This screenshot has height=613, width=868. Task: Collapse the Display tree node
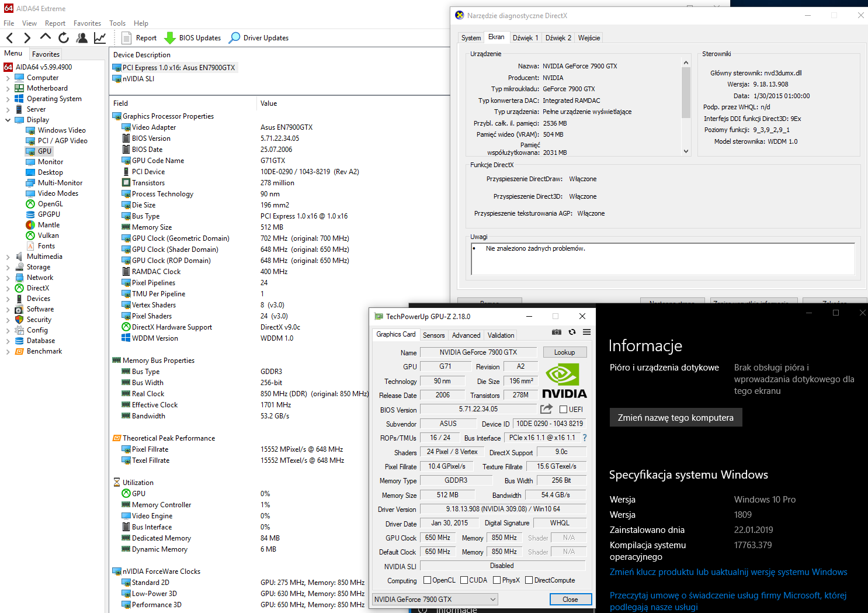click(x=8, y=120)
